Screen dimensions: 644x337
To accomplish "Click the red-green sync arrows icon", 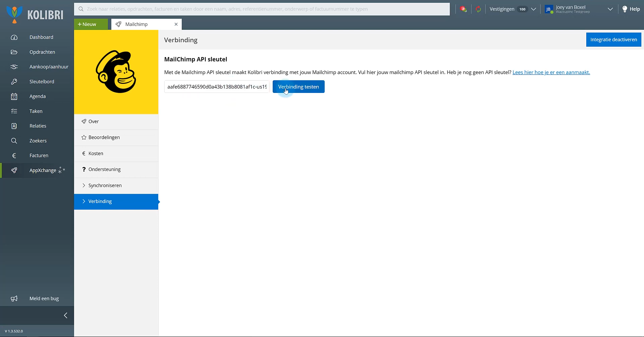I will pos(478,9).
